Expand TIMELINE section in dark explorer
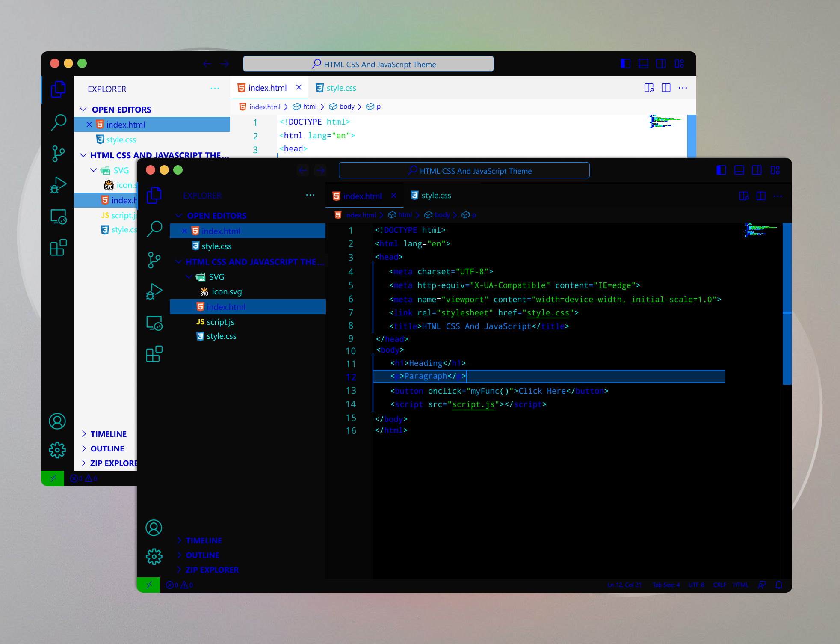Image resolution: width=840 pixels, height=644 pixels. (x=204, y=540)
